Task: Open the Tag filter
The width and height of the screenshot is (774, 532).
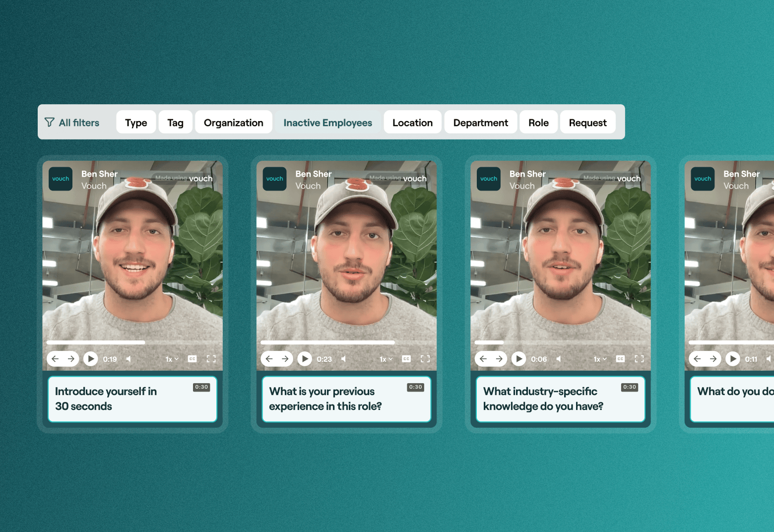Action: point(175,122)
